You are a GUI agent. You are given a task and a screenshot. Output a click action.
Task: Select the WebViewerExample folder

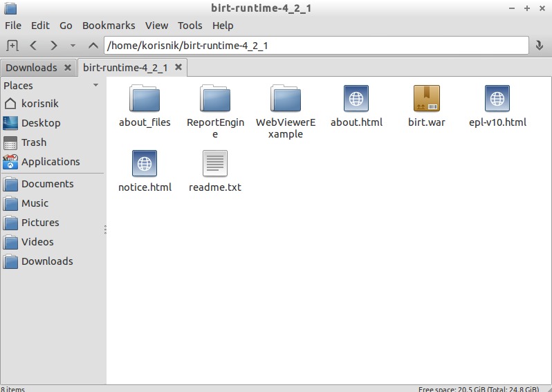tap(286, 112)
